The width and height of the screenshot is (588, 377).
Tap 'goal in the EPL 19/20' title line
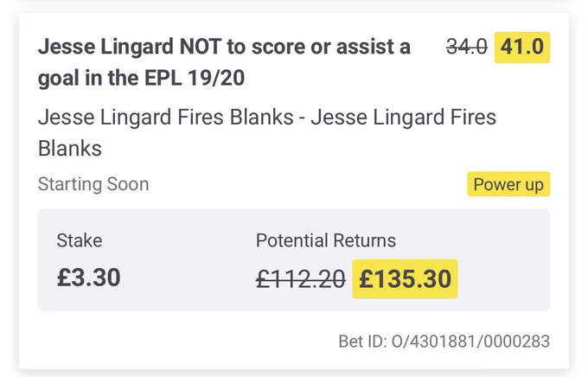tap(141, 78)
